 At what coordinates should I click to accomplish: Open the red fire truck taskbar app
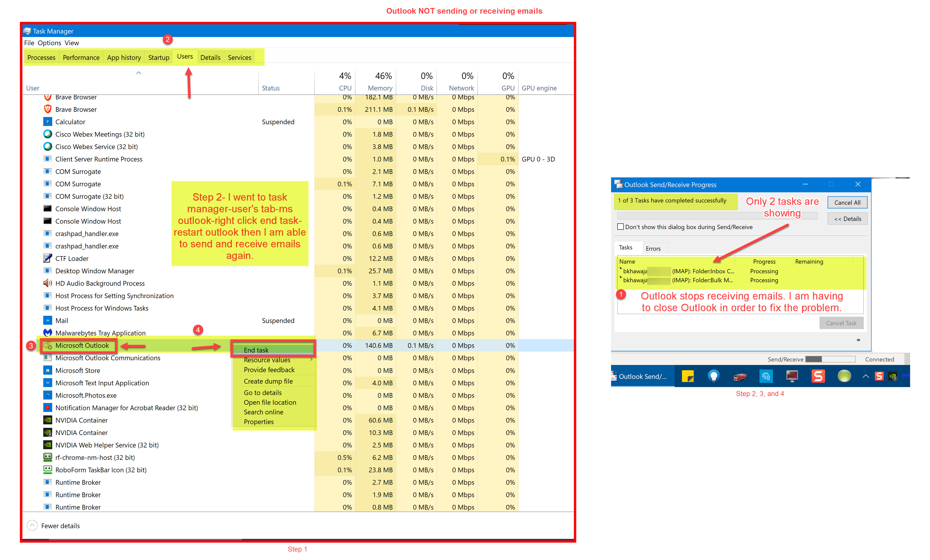[x=740, y=376]
